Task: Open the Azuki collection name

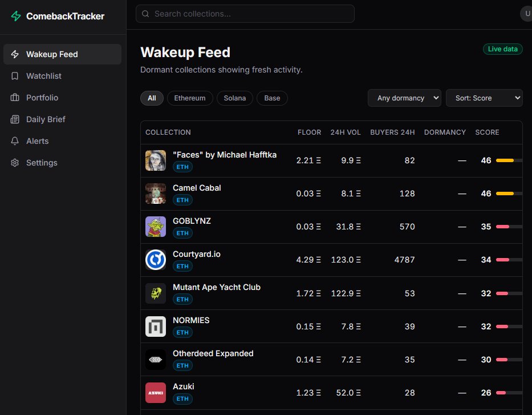Action: (184, 386)
